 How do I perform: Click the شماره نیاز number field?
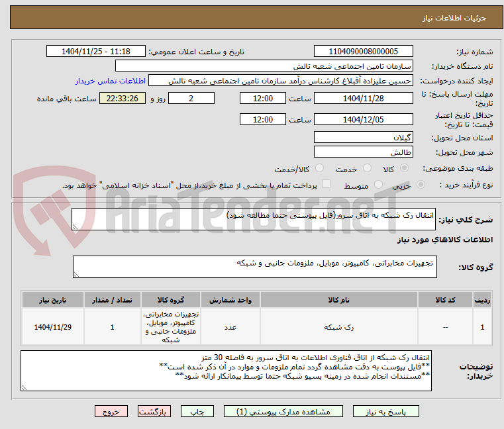tap(363, 52)
